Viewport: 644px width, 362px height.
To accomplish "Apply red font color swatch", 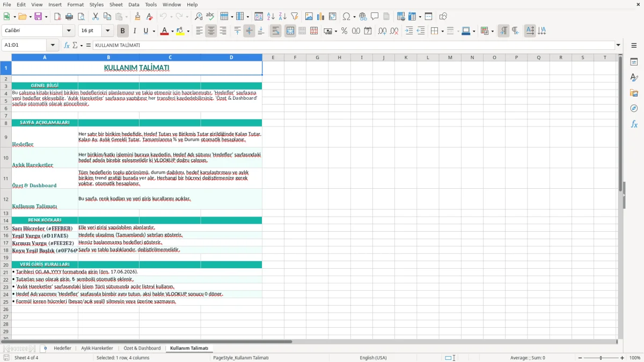I will (x=164, y=31).
